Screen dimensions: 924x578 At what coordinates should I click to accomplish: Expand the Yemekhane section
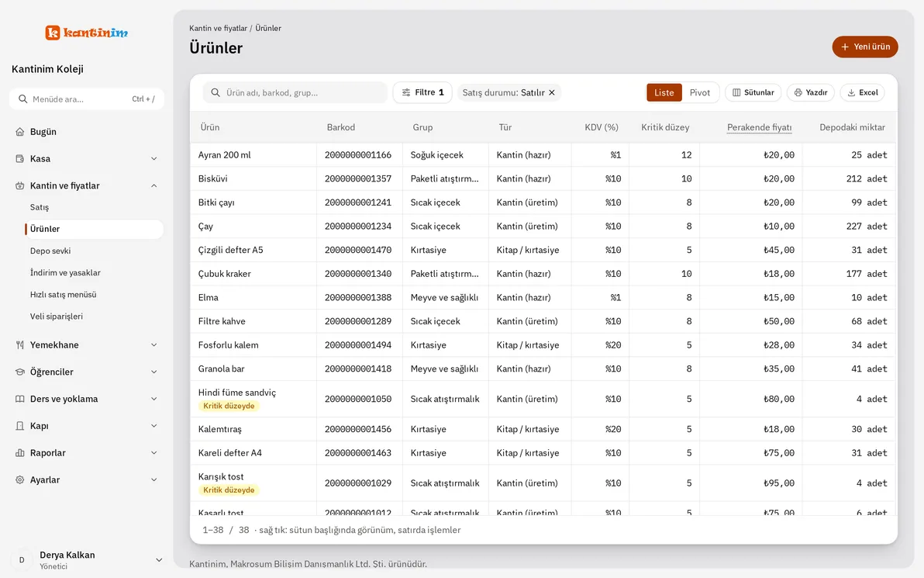click(x=153, y=345)
